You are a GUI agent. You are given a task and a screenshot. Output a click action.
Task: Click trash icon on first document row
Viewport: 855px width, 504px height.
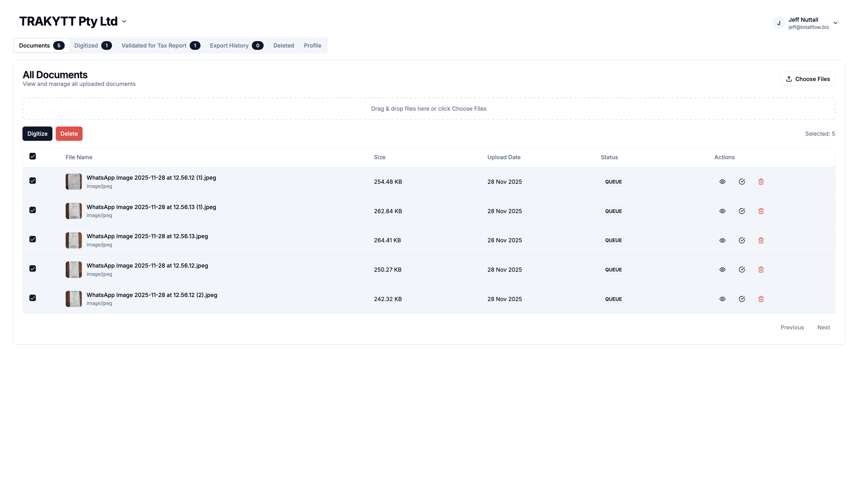point(761,182)
